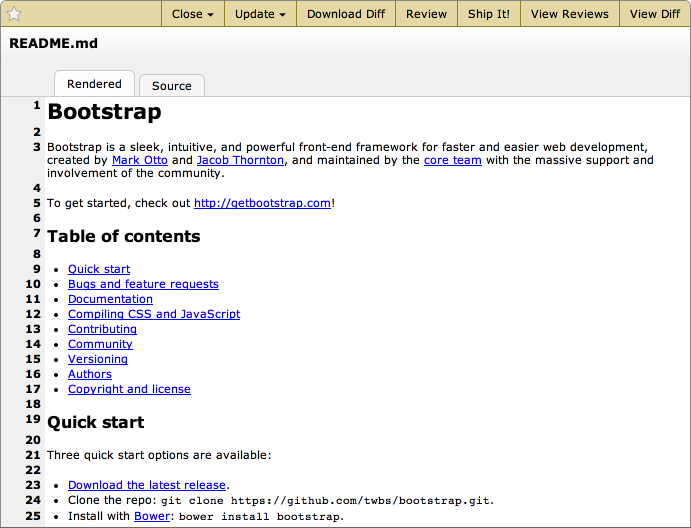Screen dimensions: 691x528
Task: Select line number 3 in the gutter
Action: [x=37, y=147]
